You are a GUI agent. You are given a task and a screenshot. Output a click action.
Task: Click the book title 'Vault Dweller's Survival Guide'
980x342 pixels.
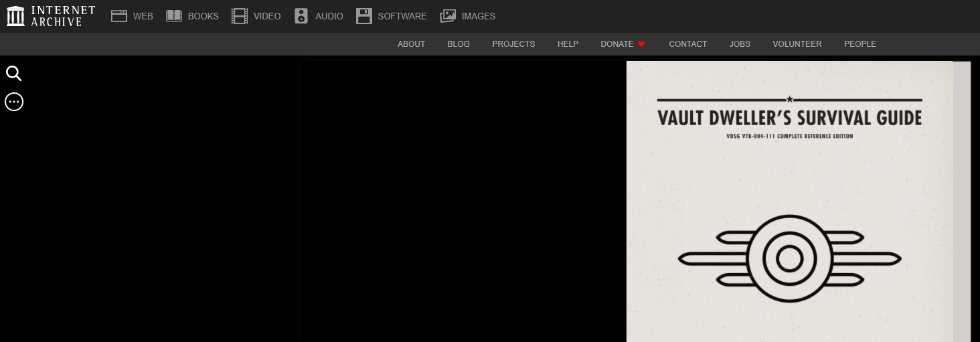click(x=790, y=118)
